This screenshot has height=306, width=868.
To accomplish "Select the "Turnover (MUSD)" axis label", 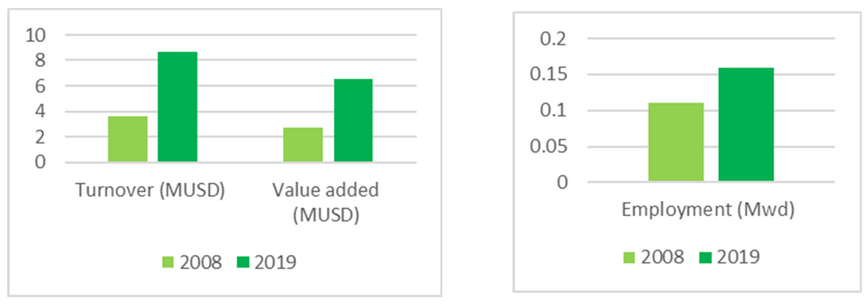I will point(150,190).
